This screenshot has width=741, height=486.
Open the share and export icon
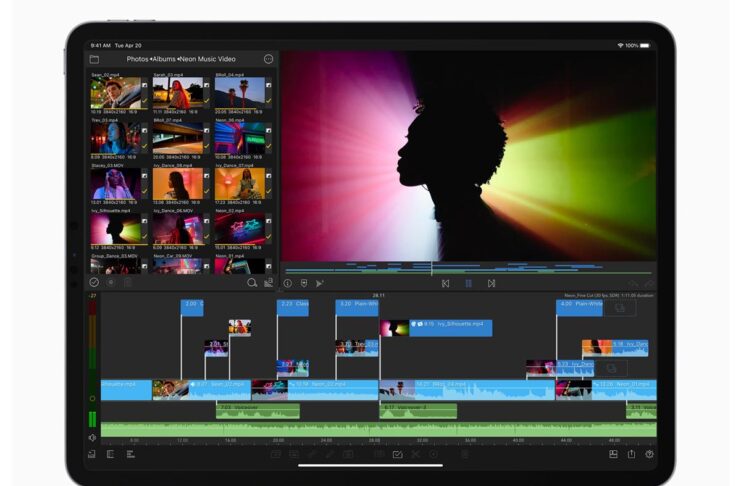631,454
